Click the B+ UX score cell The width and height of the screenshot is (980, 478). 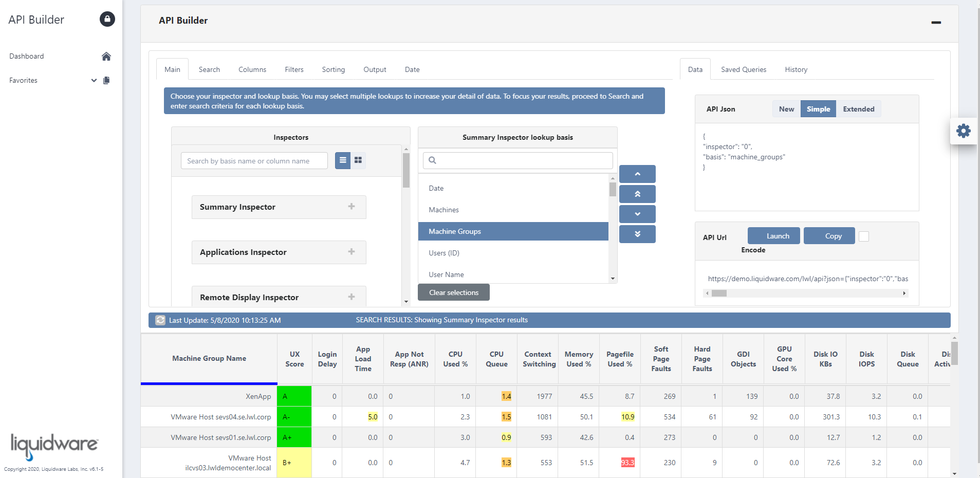pos(294,463)
